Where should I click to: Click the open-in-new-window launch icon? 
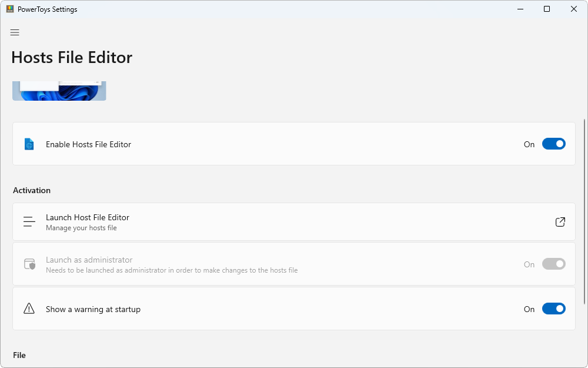[560, 222]
